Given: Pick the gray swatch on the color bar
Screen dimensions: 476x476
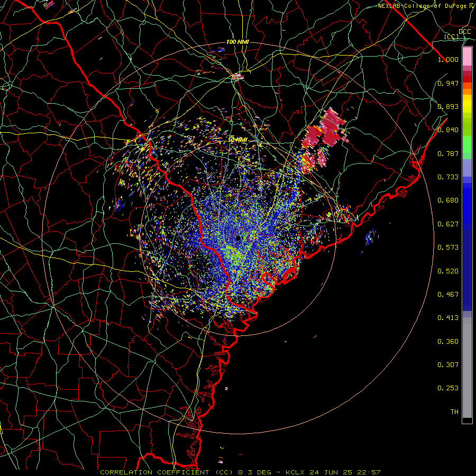Looking at the screenshot, I should (x=467, y=368).
